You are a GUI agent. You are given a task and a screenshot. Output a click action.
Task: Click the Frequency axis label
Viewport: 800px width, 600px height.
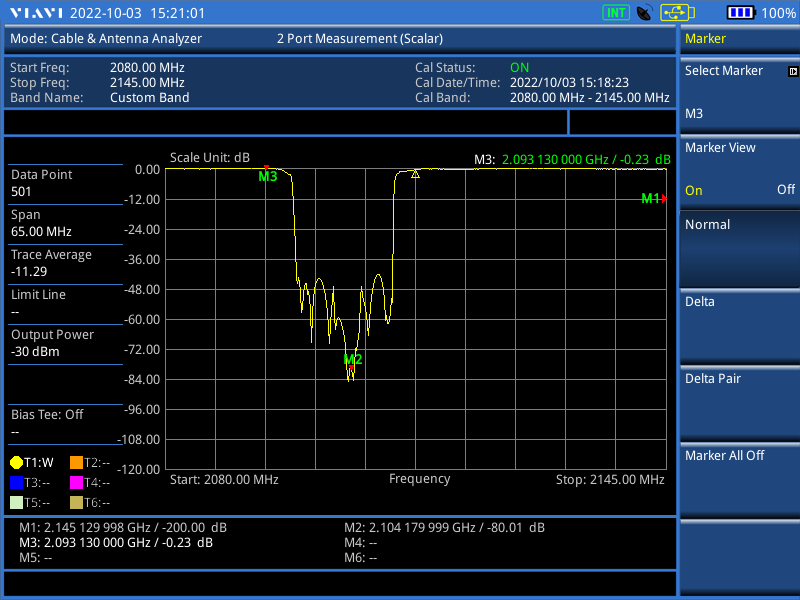tap(419, 479)
